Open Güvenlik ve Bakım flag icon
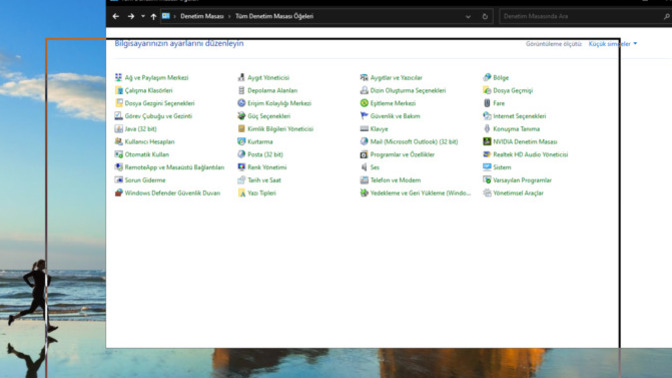Viewport: 672px width, 378px height. (x=364, y=116)
